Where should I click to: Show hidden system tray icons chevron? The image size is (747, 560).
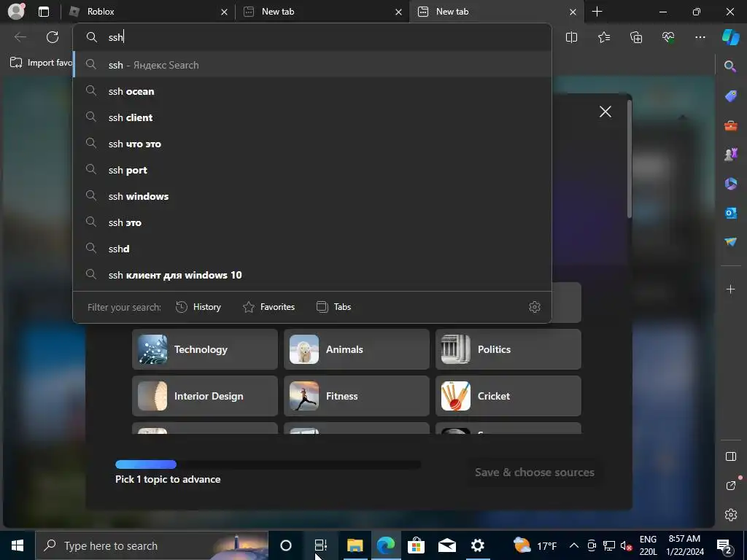574,545
